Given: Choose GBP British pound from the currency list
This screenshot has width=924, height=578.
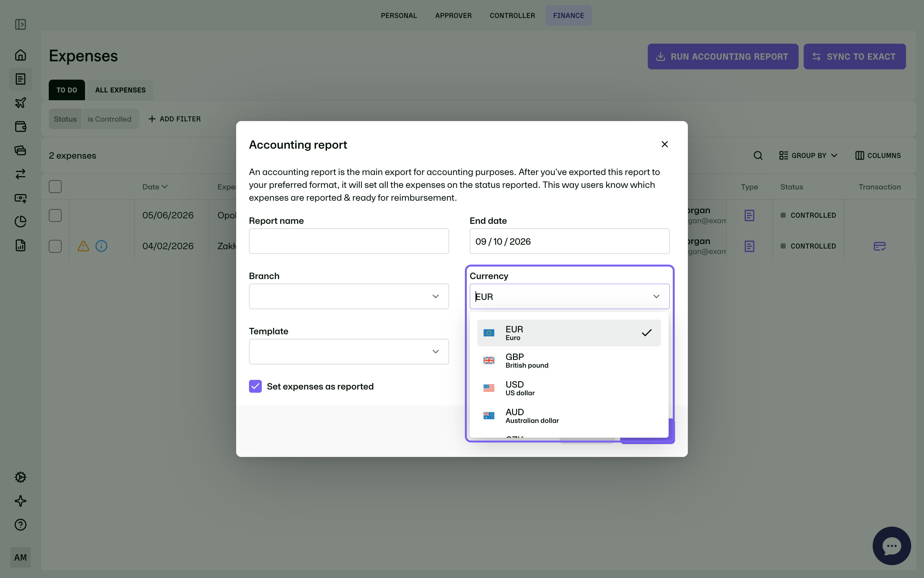Looking at the screenshot, I should tap(569, 361).
